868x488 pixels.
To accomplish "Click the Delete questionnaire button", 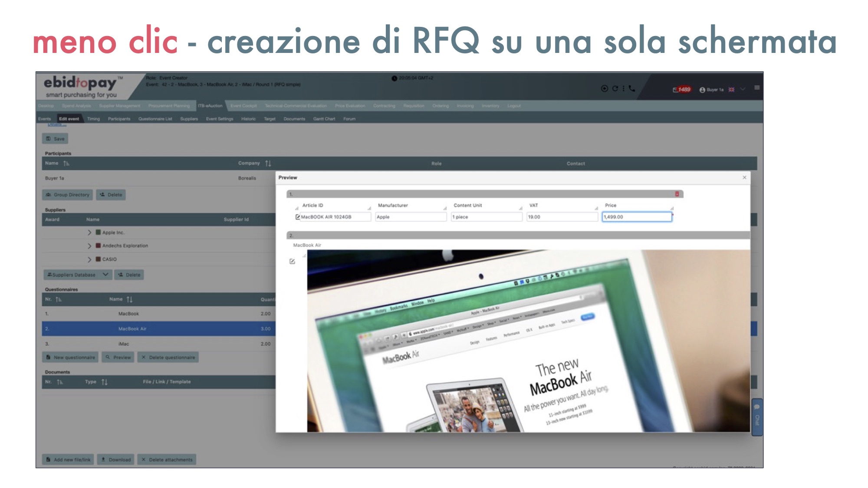I will click(168, 357).
